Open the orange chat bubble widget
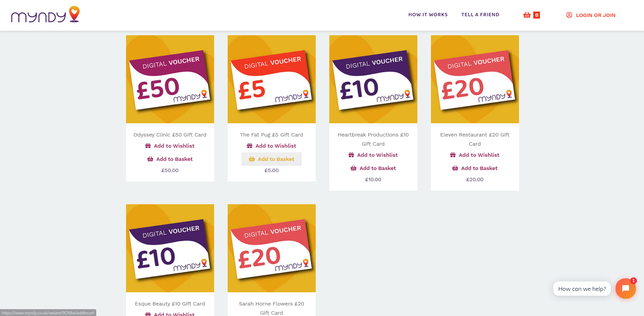Image resolution: width=644 pixels, height=316 pixels. [x=625, y=289]
